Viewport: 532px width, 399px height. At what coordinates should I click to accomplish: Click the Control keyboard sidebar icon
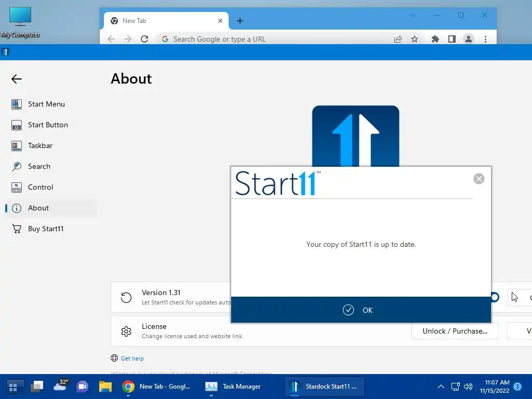pyautogui.click(x=16, y=187)
